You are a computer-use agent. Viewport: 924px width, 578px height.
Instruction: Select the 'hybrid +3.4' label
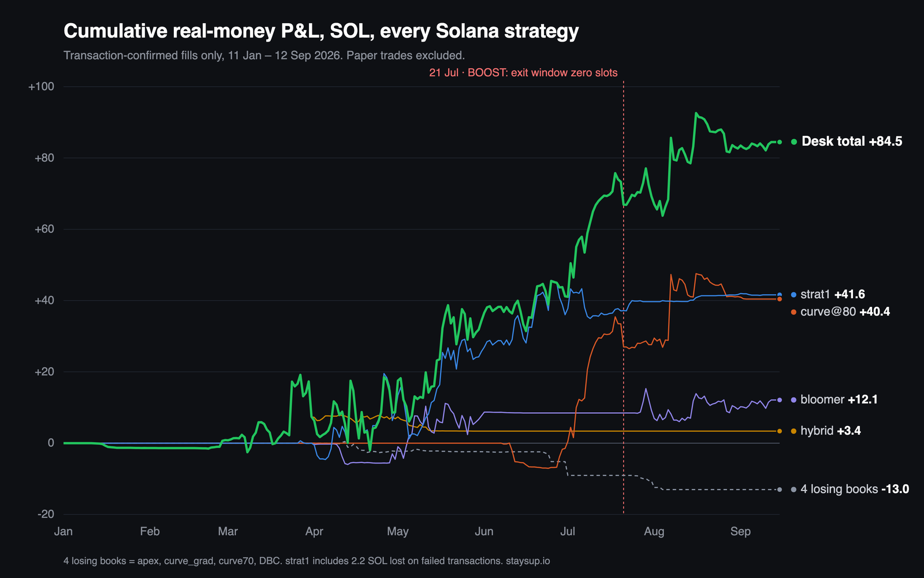point(830,431)
